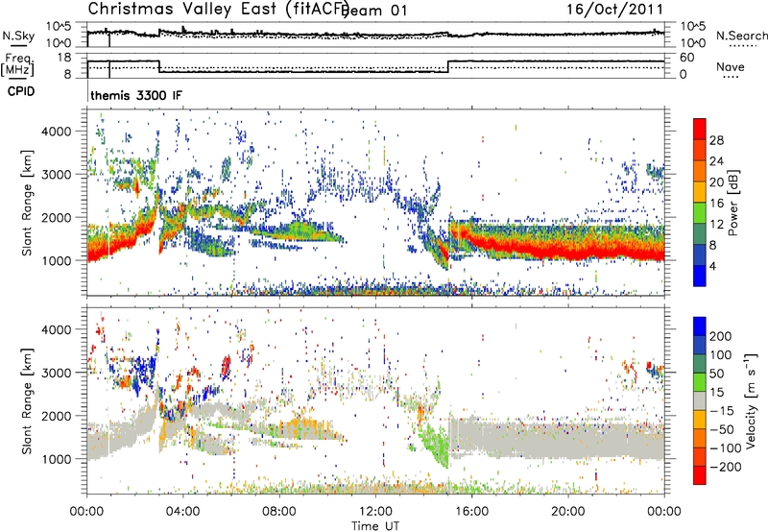Click the 'Freq. [MHz]' axis label

pyautogui.click(x=17, y=64)
